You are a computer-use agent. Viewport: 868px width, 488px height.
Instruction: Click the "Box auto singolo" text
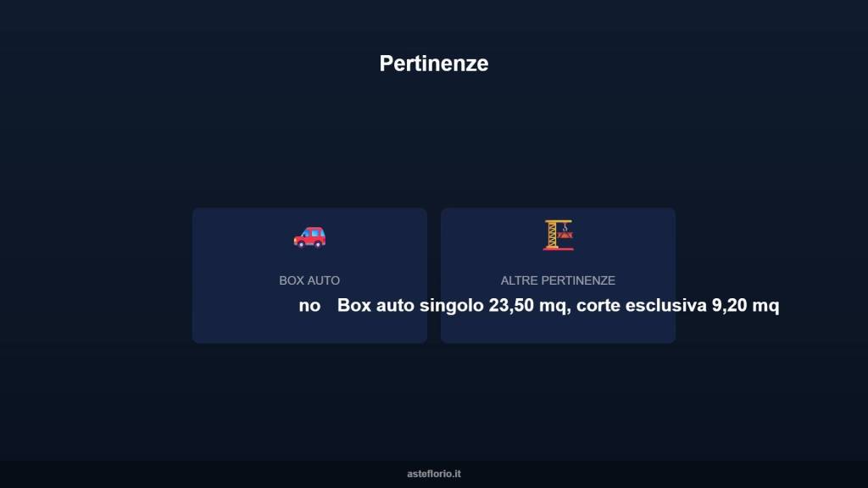pyautogui.click(x=410, y=306)
